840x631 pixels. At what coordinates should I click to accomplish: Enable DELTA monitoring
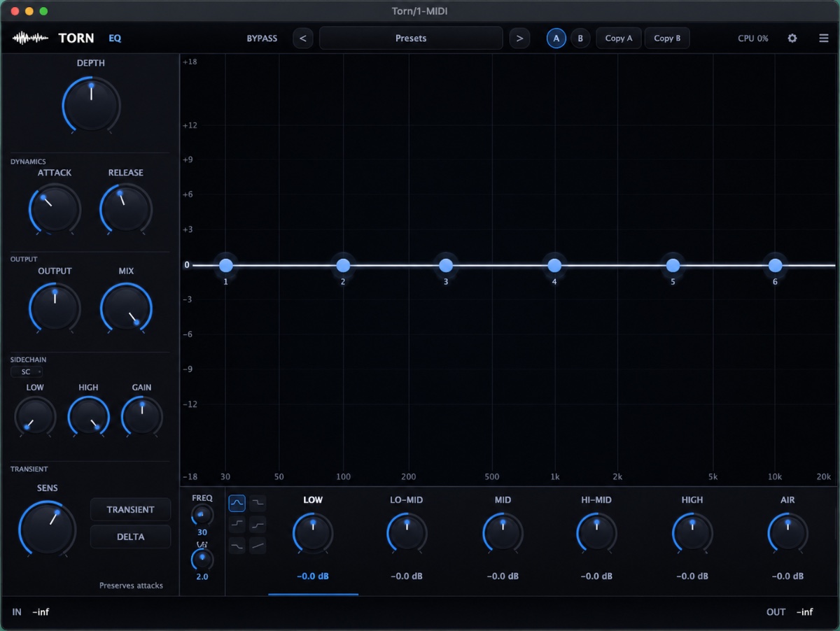(130, 537)
